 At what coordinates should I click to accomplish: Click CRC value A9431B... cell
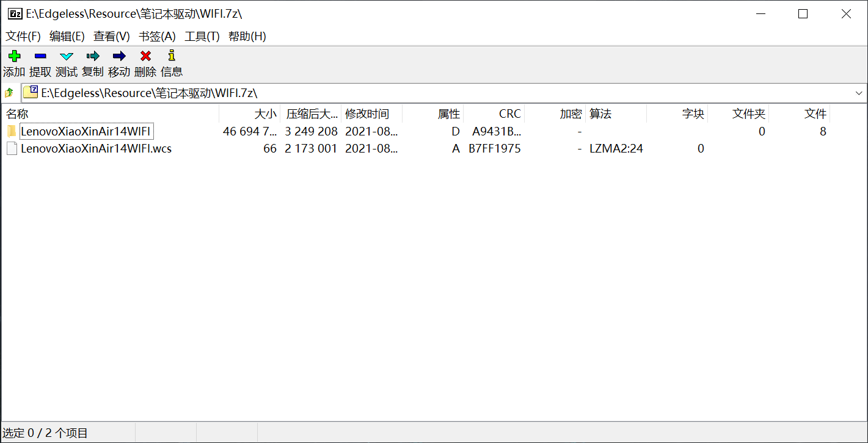click(497, 131)
